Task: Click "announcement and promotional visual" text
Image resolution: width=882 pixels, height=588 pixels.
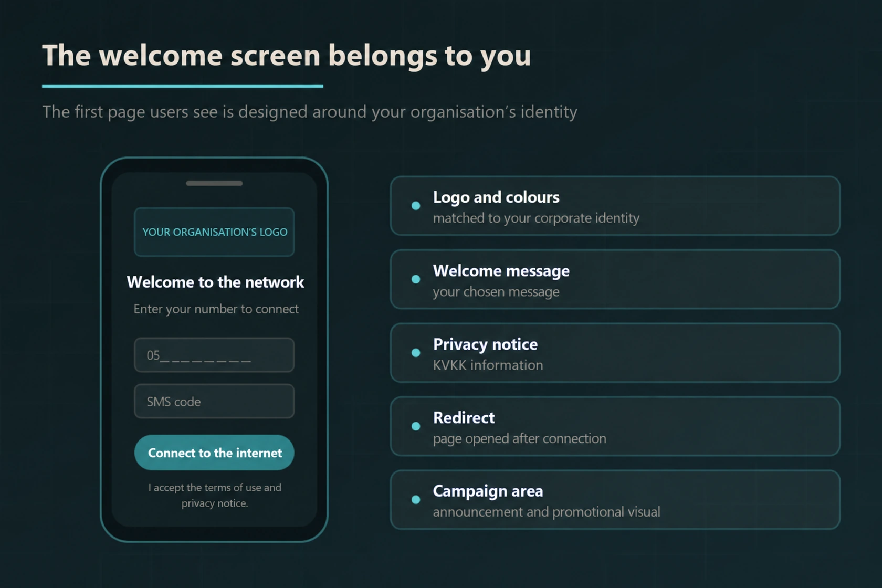Action: pos(547,512)
